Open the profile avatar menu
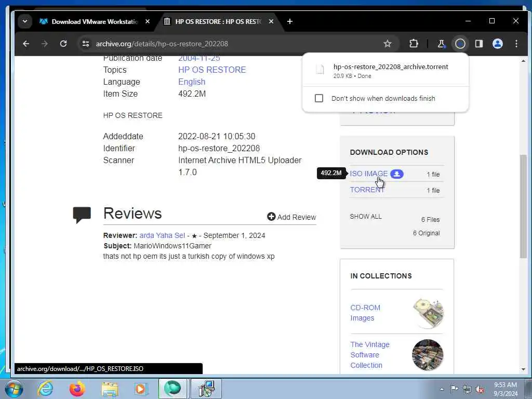This screenshot has width=532, height=399. pos(497,44)
